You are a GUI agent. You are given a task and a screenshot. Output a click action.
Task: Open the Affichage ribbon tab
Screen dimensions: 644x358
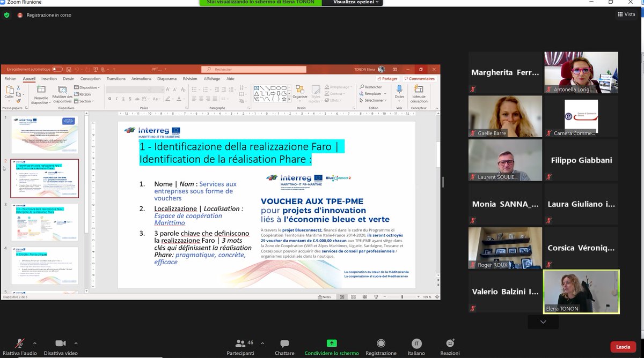tap(212, 78)
